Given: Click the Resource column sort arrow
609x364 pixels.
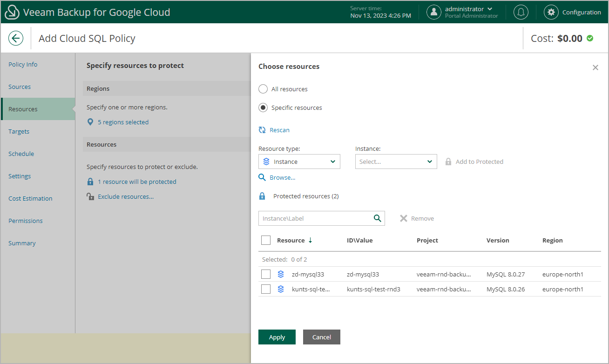Looking at the screenshot, I should (x=311, y=240).
